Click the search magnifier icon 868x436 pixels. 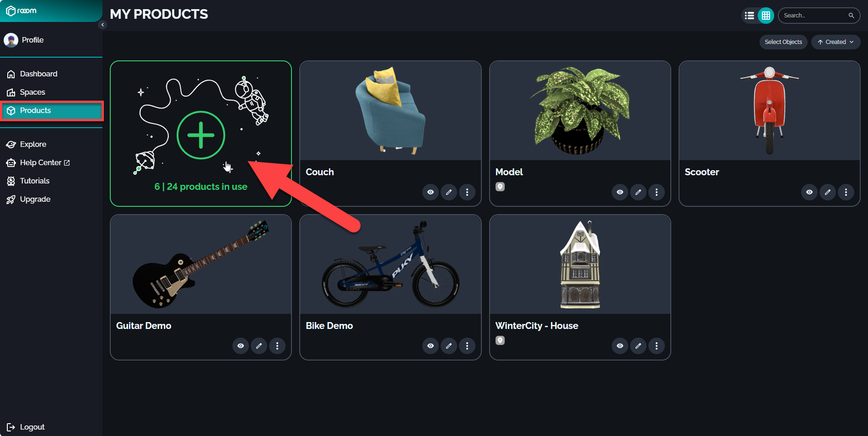click(851, 16)
